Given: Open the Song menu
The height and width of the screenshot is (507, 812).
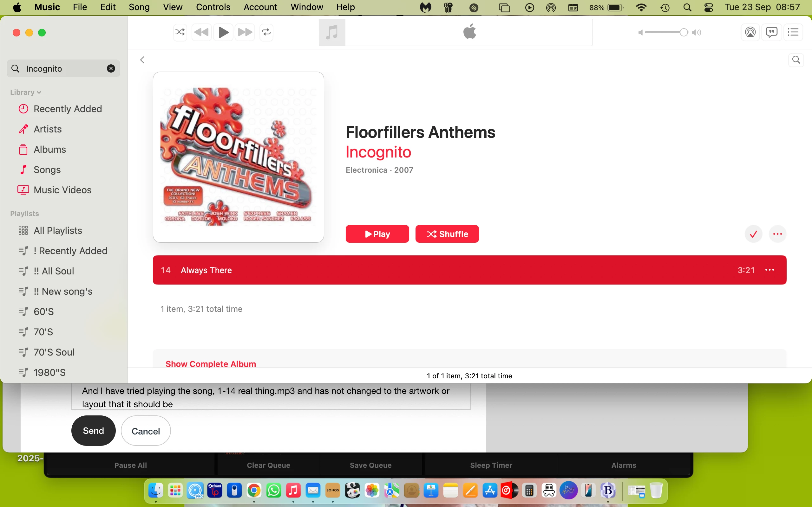Looking at the screenshot, I should [139, 7].
